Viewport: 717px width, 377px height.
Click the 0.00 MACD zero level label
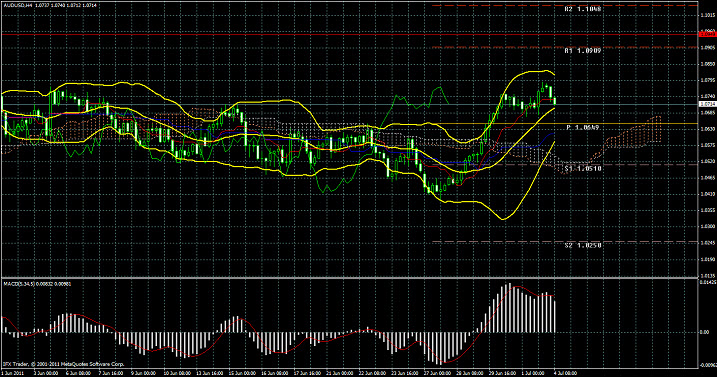click(x=704, y=332)
